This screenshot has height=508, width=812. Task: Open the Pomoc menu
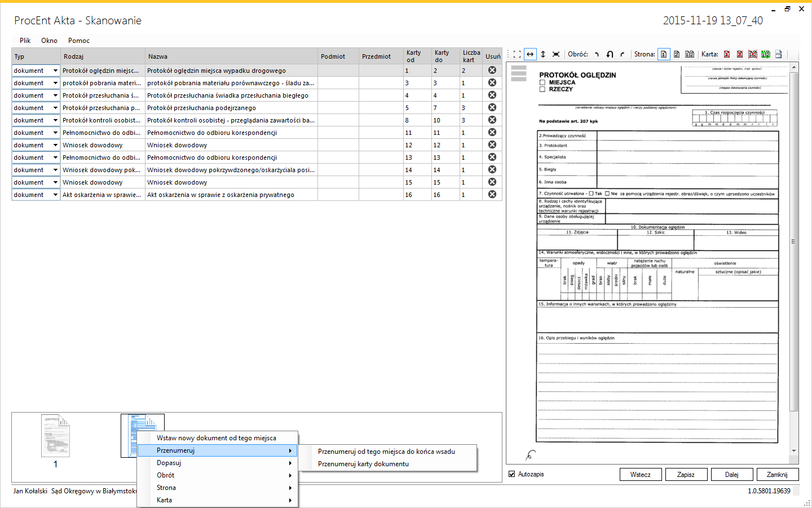(79, 41)
